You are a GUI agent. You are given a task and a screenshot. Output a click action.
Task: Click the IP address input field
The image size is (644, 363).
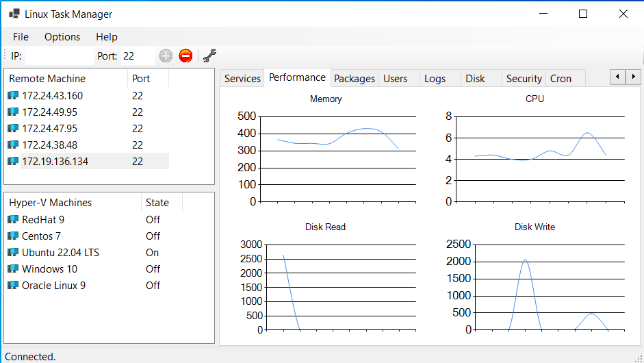point(58,56)
